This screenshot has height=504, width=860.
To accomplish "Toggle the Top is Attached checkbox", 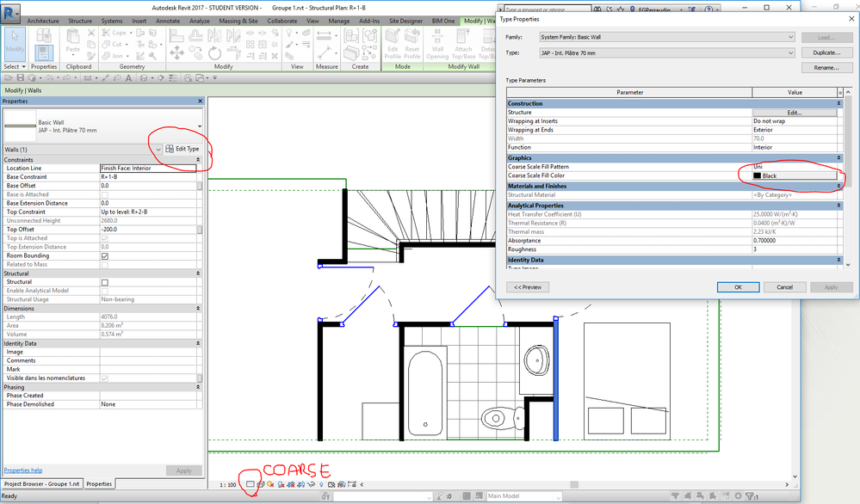I will pyautogui.click(x=105, y=238).
